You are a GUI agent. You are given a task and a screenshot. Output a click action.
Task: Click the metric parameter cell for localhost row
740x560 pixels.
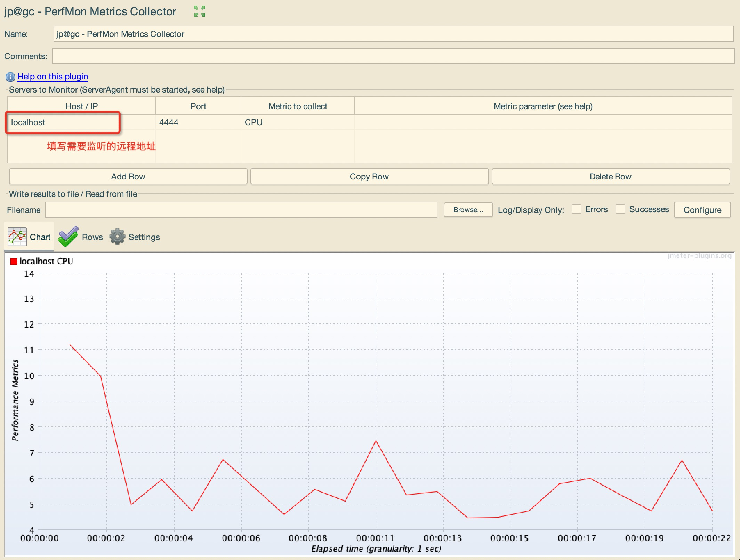tap(543, 122)
